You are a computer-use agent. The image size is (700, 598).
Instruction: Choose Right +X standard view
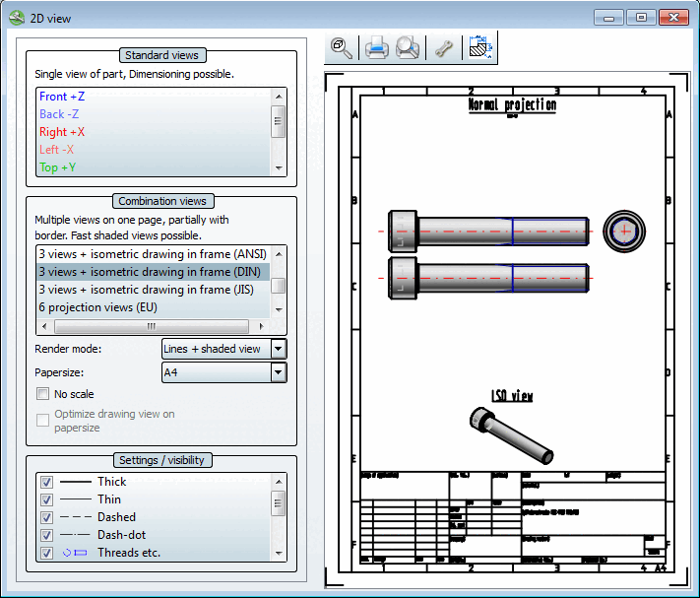coord(61,132)
